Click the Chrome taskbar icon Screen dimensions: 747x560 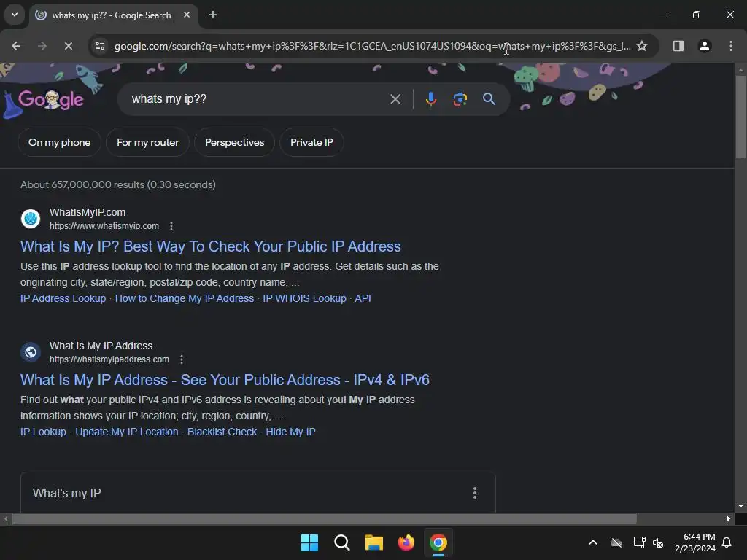click(x=438, y=542)
